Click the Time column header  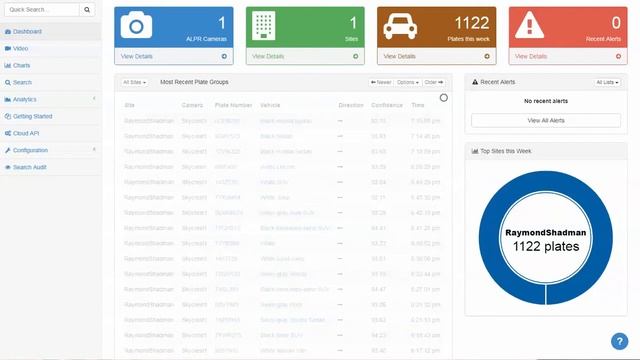click(418, 105)
